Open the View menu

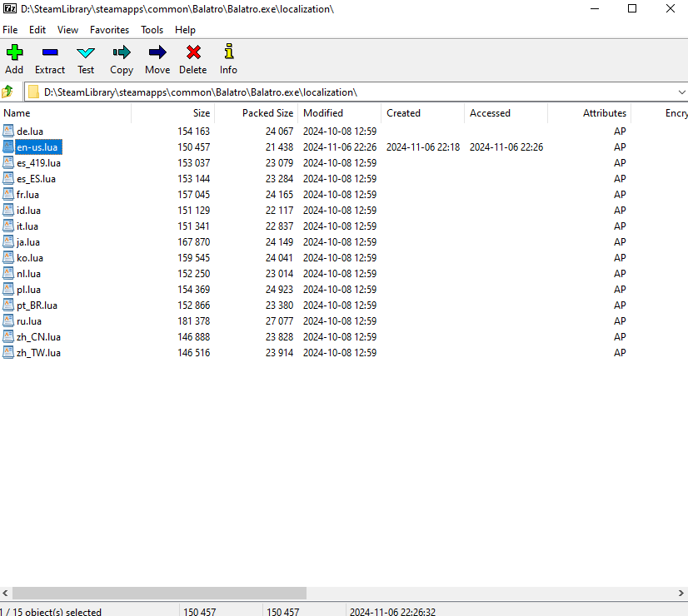(67, 30)
